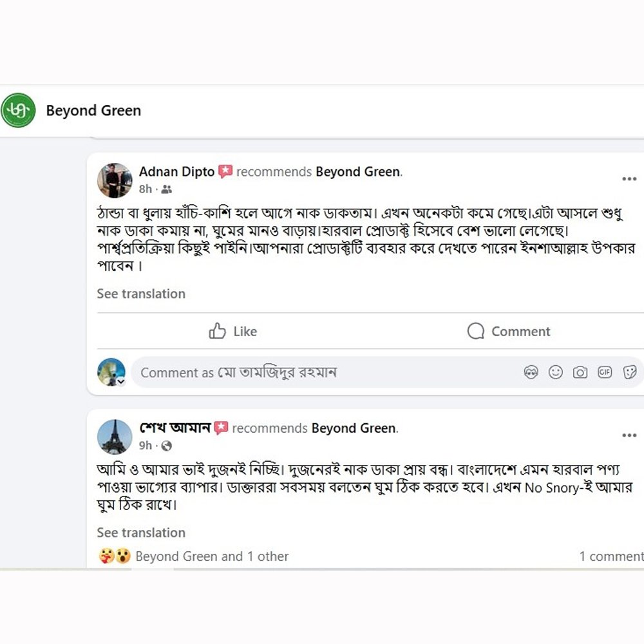This screenshot has width=644, height=644.
Task: Open Adnan Dipto's profile picture
Action: [115, 180]
